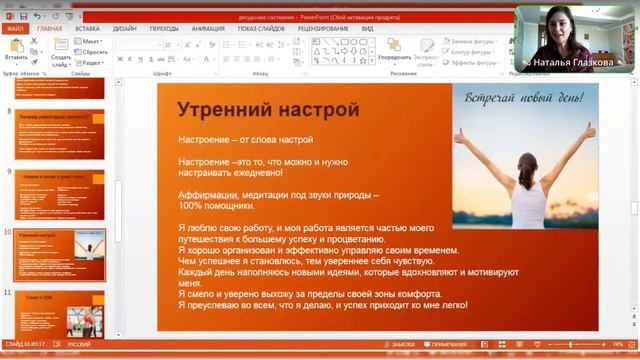This screenshot has width=640, height=360.
Task: Switch to the ДИЗАЙН (Design) tab
Action: (x=124, y=29)
